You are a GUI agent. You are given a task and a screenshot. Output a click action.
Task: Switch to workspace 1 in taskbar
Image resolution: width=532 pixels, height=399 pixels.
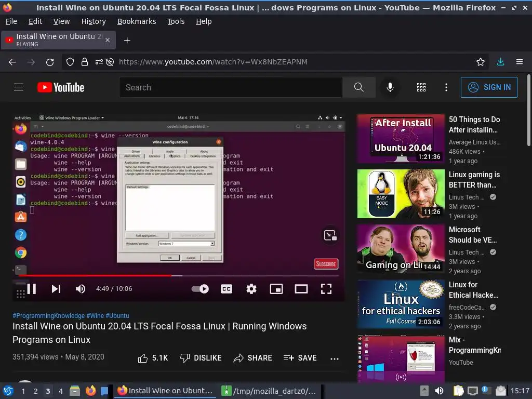point(23,391)
